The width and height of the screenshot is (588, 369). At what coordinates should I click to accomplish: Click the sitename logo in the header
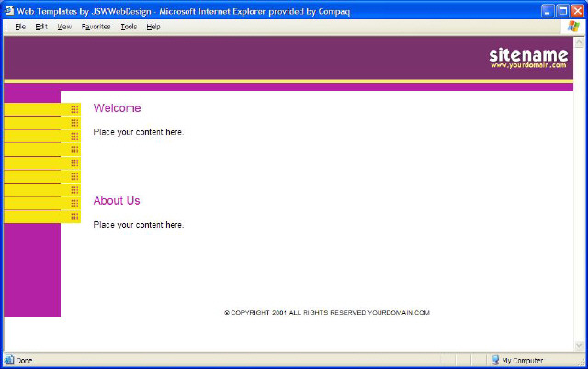click(x=528, y=54)
